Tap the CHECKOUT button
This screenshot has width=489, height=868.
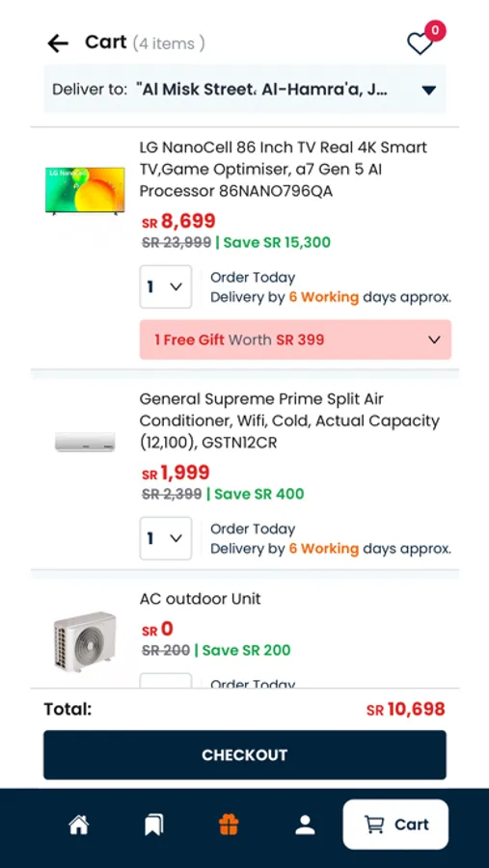(x=245, y=755)
